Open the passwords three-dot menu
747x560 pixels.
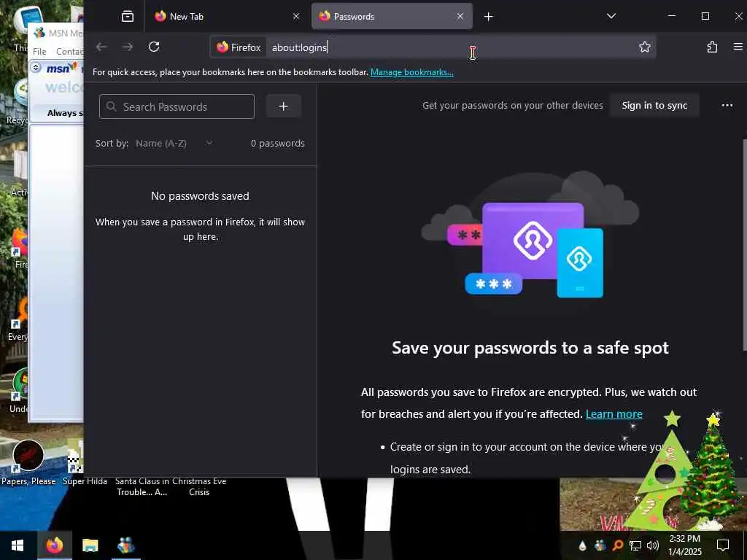727,105
